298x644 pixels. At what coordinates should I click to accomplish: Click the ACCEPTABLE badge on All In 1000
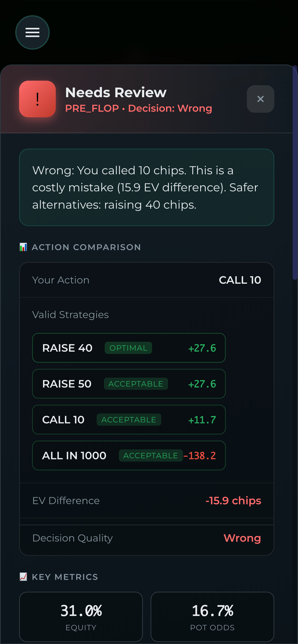click(x=150, y=455)
